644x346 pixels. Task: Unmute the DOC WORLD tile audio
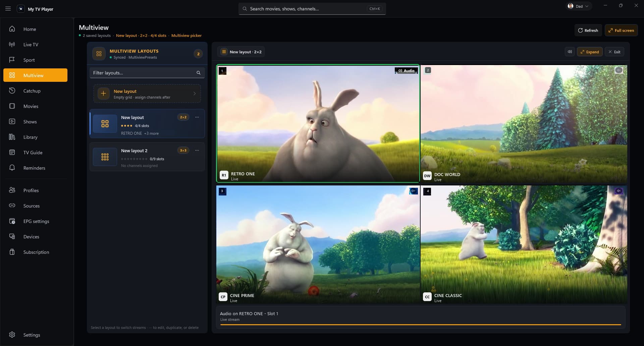point(619,70)
